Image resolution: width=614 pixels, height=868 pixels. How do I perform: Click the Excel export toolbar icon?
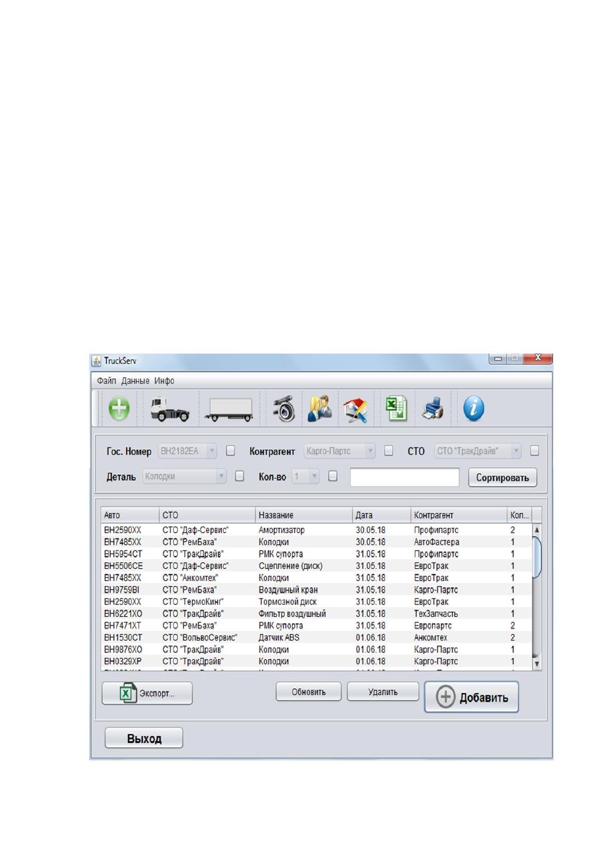click(396, 409)
